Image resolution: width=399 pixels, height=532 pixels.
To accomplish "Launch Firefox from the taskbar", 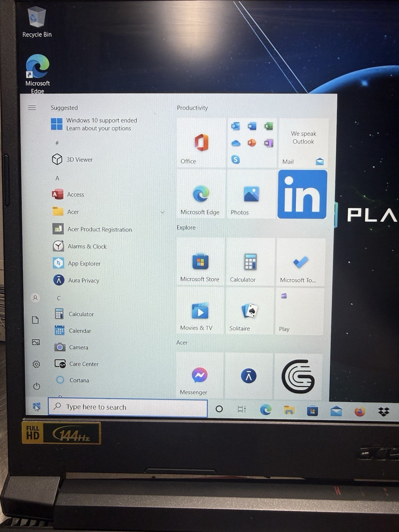I will point(360,412).
